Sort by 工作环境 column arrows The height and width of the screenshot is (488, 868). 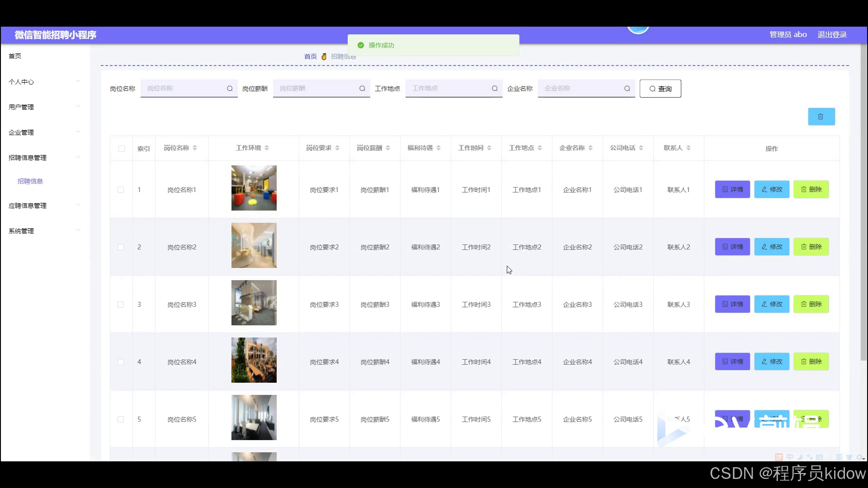tap(267, 148)
